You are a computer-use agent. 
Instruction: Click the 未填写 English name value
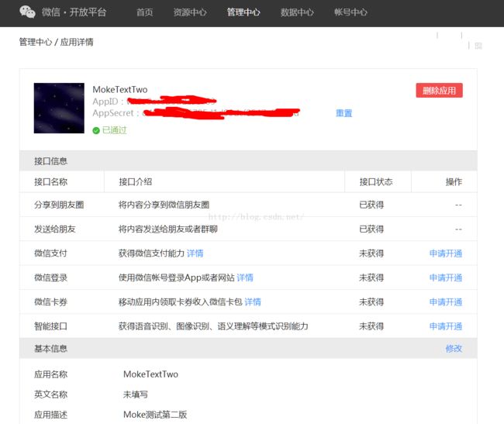click(x=136, y=395)
